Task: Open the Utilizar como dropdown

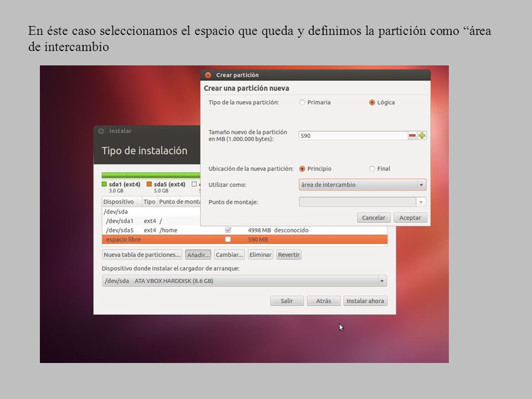Action: tap(362, 185)
